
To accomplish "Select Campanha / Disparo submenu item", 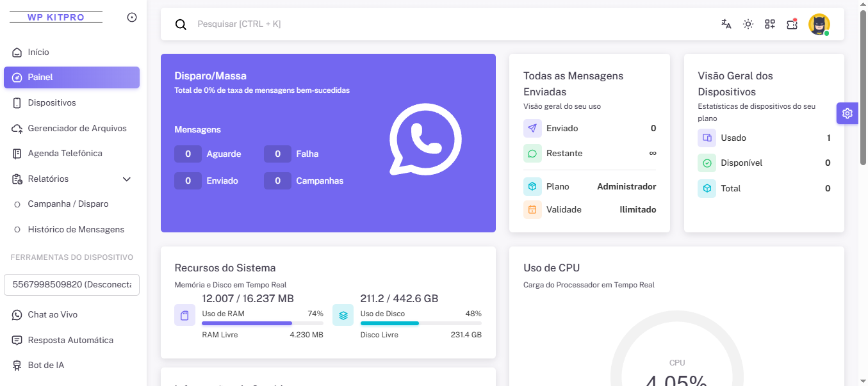I will 68,204.
